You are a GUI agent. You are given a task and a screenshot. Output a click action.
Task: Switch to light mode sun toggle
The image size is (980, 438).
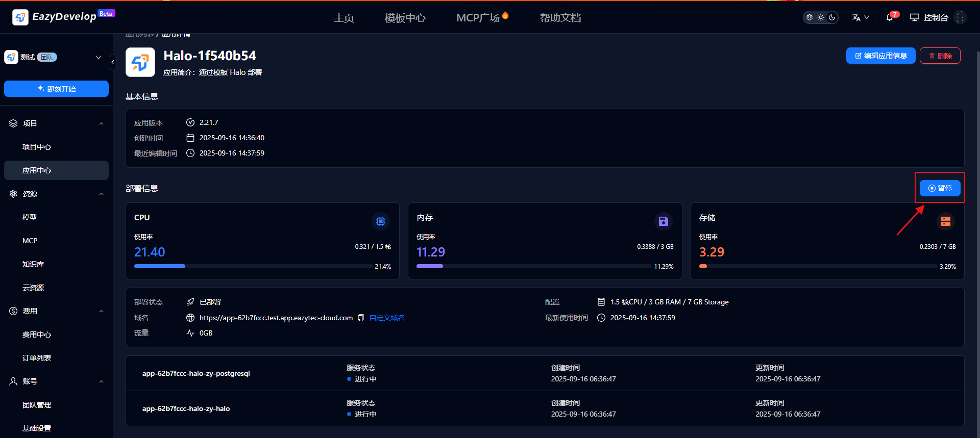(821, 17)
